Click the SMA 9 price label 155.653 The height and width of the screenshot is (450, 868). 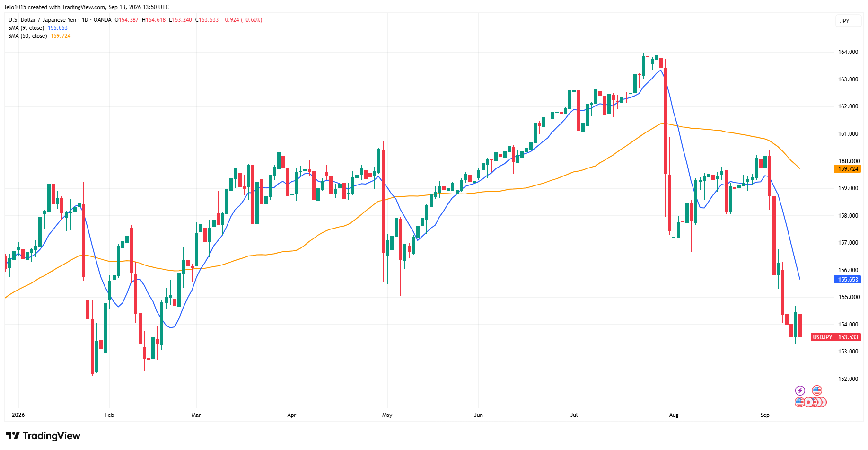[848, 280]
